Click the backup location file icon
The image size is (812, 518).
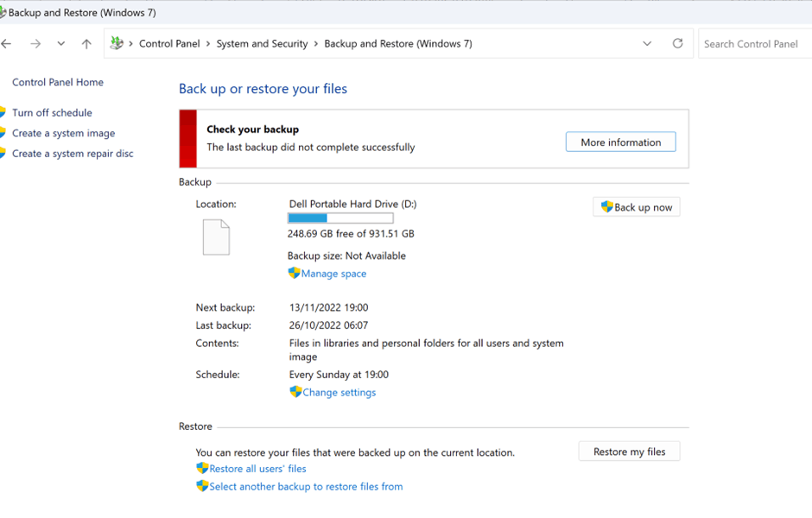216,237
